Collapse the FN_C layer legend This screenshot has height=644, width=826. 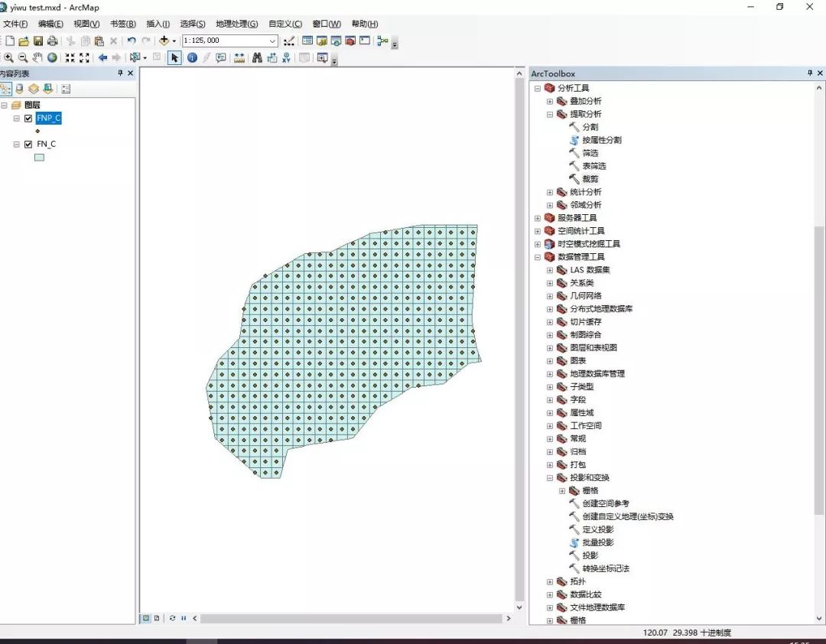pyautogui.click(x=16, y=144)
